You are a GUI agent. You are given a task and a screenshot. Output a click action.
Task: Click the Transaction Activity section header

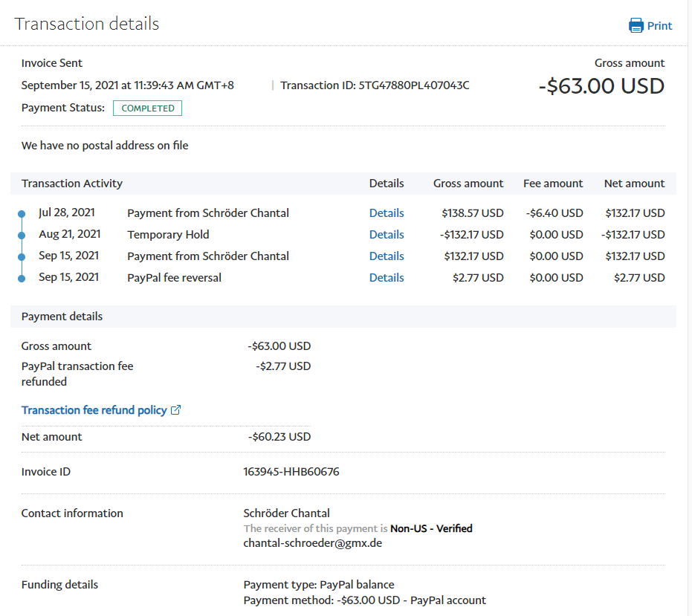72,184
